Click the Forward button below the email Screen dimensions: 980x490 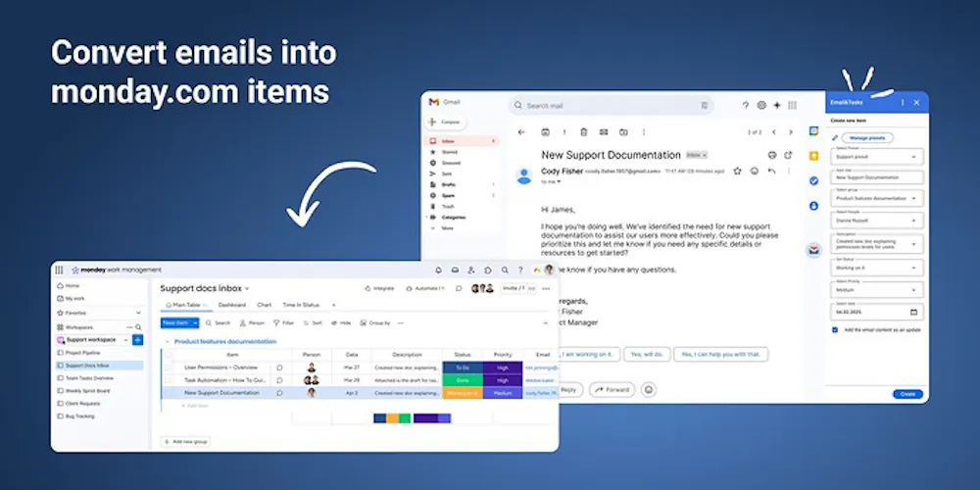point(612,390)
